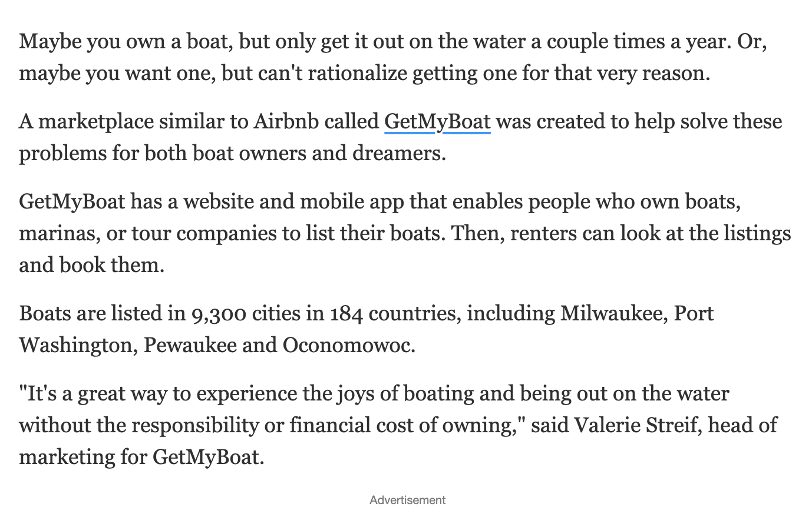This screenshot has width=812, height=510.
Task: Open the GetMyBoat hyperlink
Action: (x=437, y=122)
